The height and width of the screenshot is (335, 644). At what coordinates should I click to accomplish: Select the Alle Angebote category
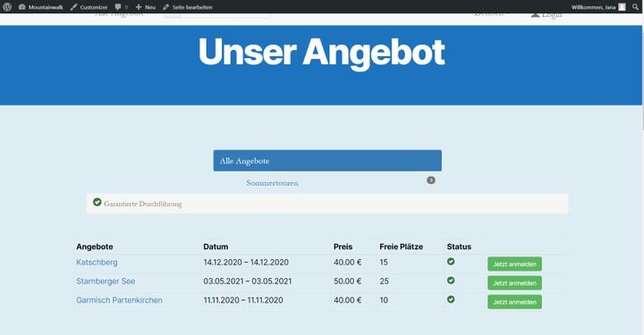click(327, 160)
